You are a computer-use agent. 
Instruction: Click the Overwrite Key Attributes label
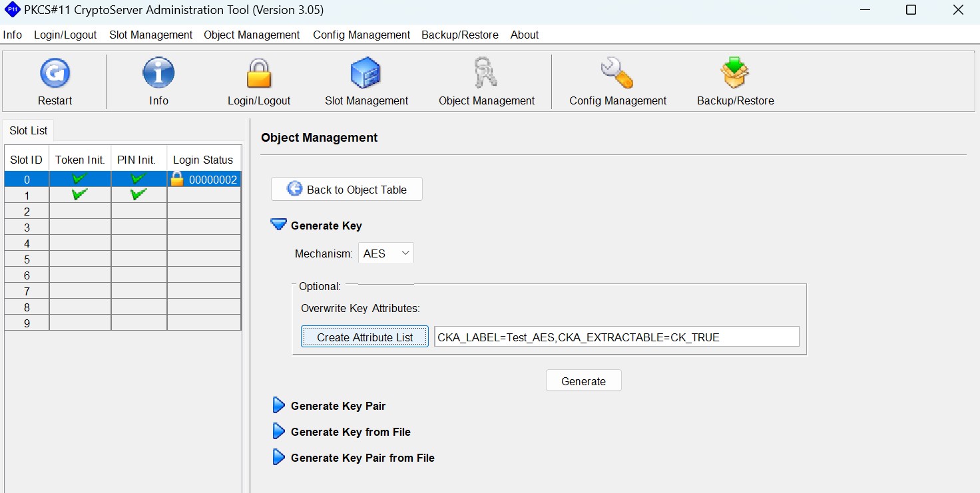[x=360, y=308]
